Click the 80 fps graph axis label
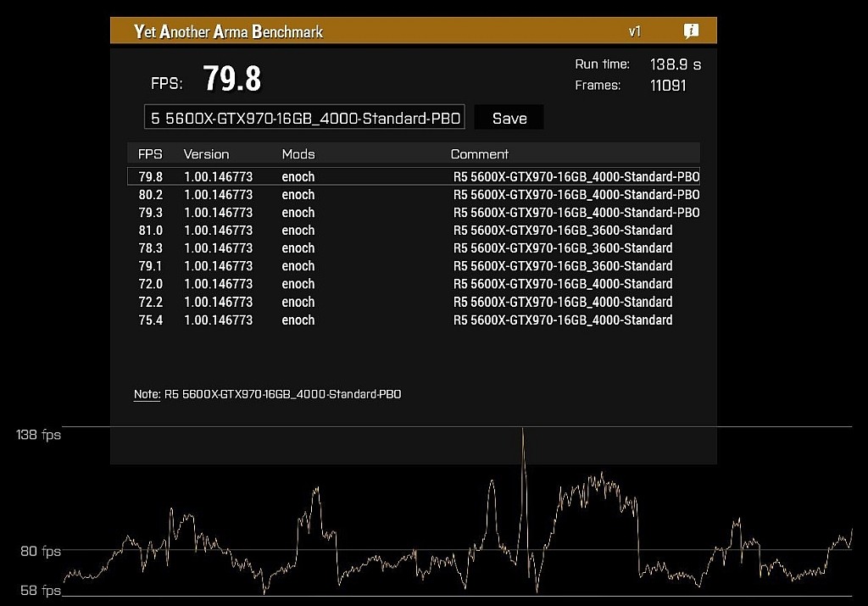868x606 pixels. pyautogui.click(x=41, y=551)
